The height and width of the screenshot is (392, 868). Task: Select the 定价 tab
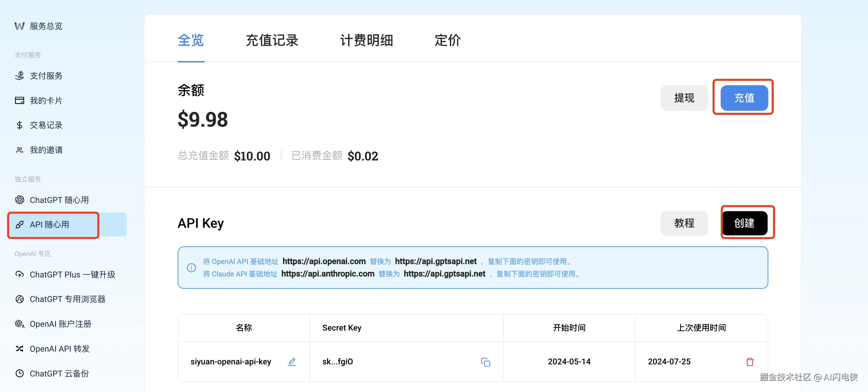[447, 40]
